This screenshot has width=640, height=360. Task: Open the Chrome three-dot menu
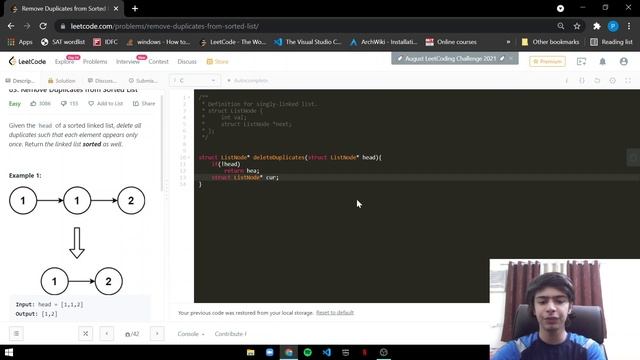pyautogui.click(x=629, y=26)
